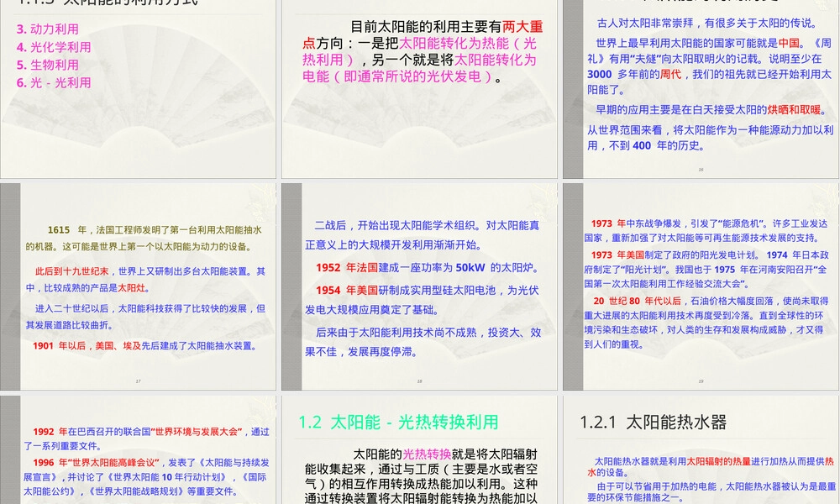Click the line starting '1952 年法国'
The height and width of the screenshot is (504, 840).
point(428,267)
